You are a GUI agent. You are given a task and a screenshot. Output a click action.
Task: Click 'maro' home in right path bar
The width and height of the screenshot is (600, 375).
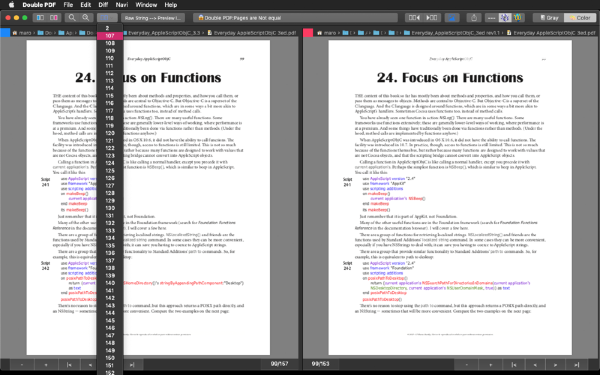[x=327, y=33]
